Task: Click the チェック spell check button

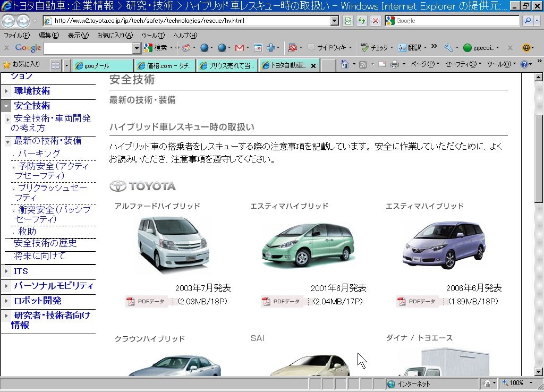Action: tap(375, 47)
